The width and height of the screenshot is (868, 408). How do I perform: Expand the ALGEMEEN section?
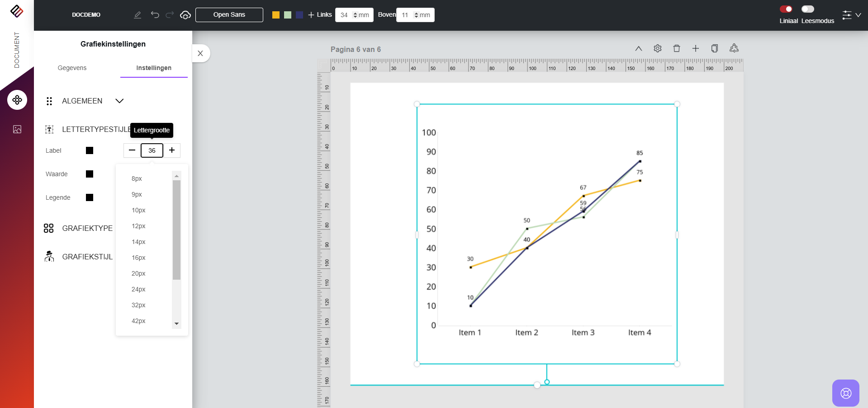coord(119,101)
